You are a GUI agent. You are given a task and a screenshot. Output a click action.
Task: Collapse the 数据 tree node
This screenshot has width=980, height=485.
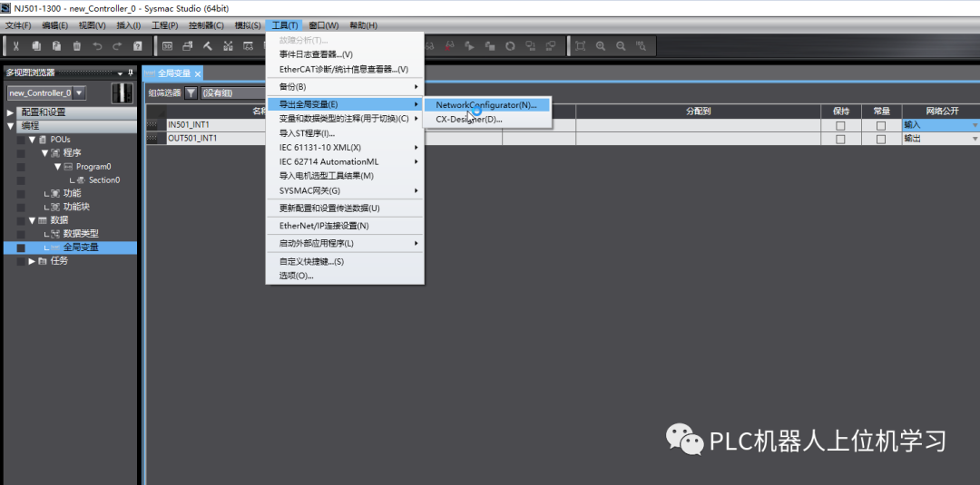[32, 220]
